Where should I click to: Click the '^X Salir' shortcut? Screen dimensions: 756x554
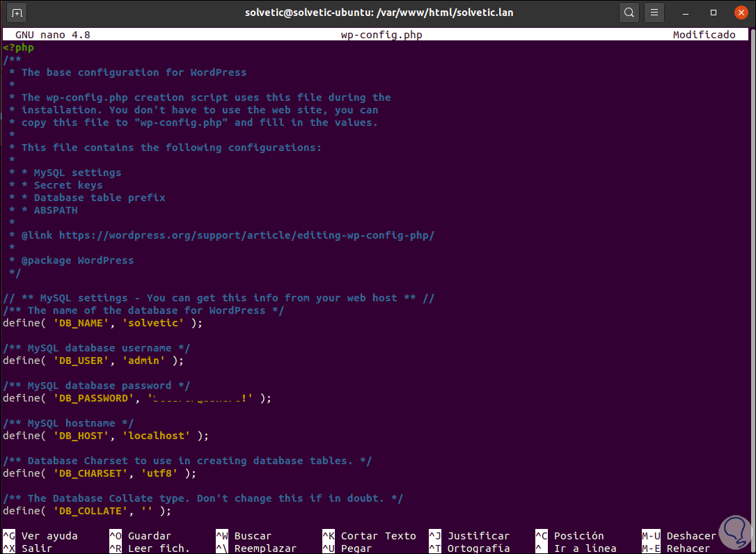click(27, 548)
